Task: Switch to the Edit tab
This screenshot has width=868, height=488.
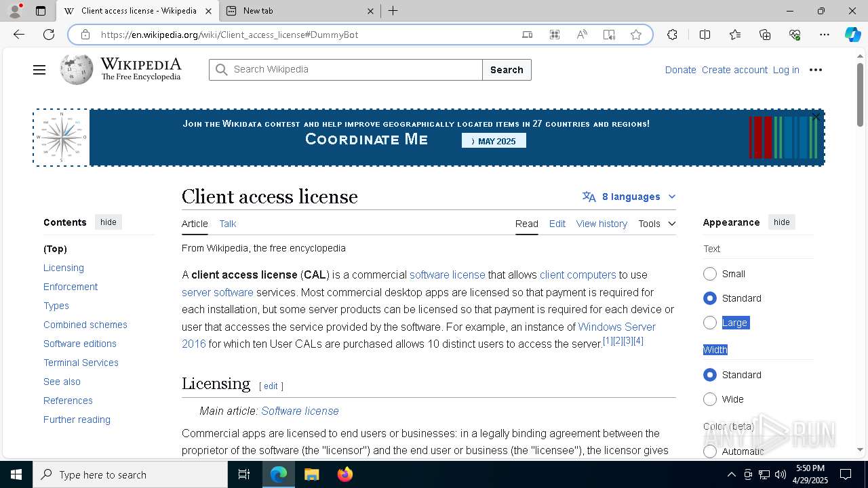Action: coord(557,224)
